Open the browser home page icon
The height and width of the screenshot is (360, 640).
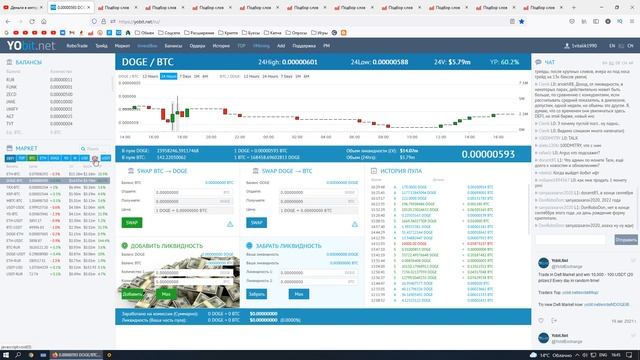click(x=44, y=21)
